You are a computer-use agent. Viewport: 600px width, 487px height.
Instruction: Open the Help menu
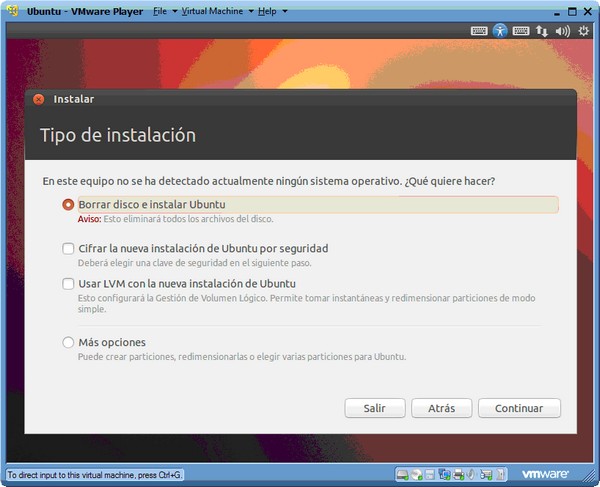tap(267, 11)
